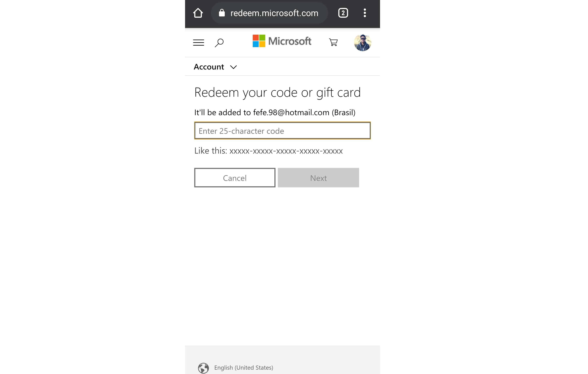Click the Next button
This screenshot has width=588, height=374.
[318, 178]
